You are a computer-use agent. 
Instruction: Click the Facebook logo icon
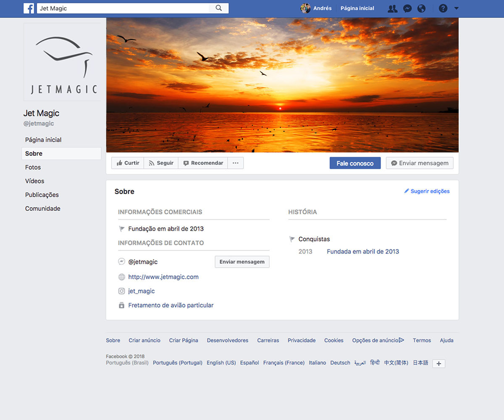coord(29,8)
